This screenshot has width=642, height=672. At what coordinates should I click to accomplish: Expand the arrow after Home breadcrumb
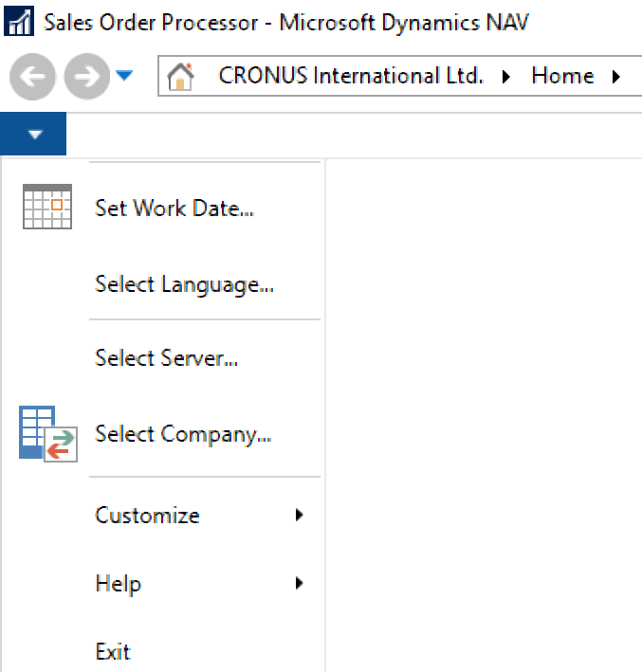(x=616, y=77)
